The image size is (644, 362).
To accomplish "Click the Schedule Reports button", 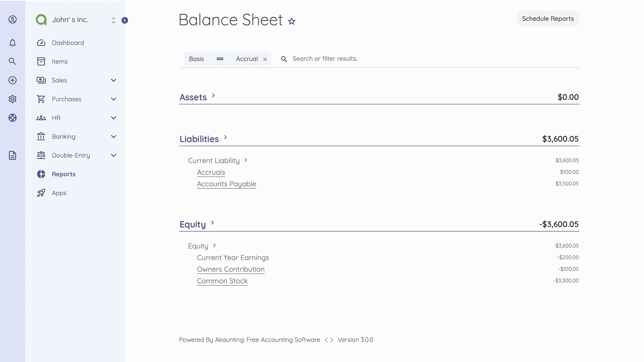I will [x=548, y=19].
